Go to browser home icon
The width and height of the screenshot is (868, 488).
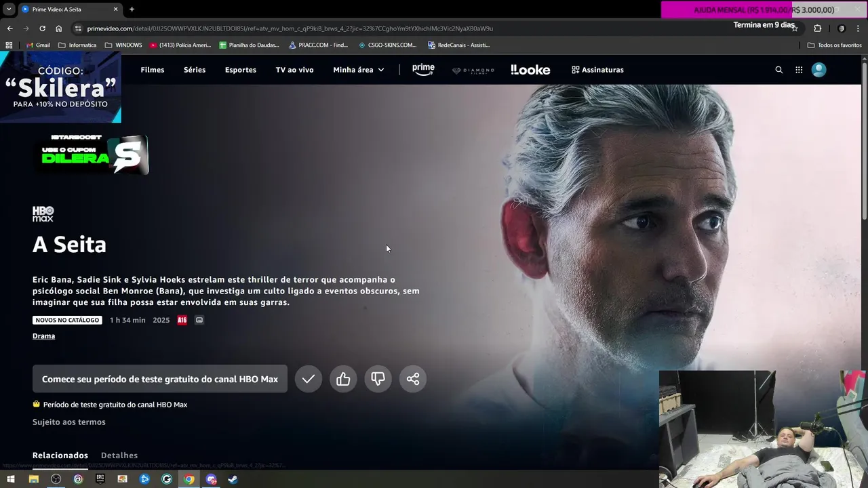(x=59, y=28)
